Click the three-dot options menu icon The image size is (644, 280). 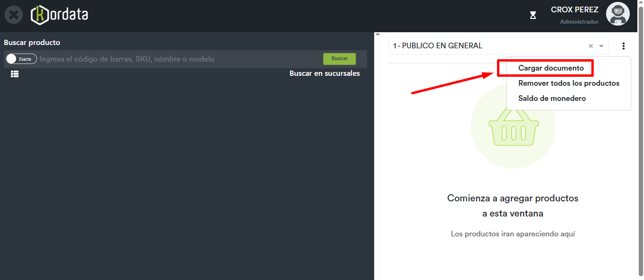pos(623,46)
